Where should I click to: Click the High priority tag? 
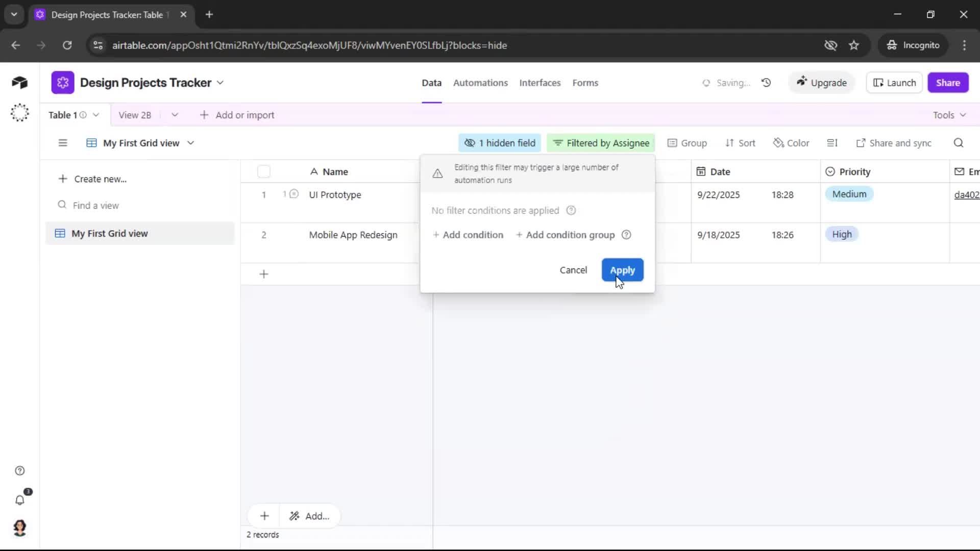842,235
